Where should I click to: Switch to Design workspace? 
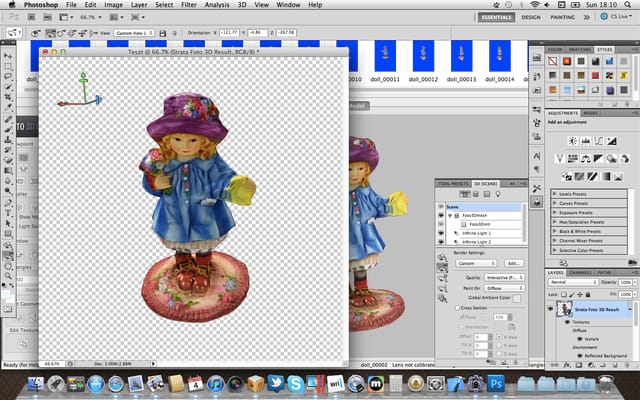pos(531,17)
